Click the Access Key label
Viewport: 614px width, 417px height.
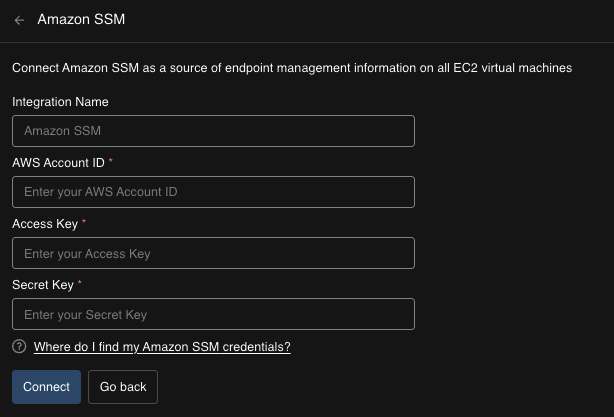(45, 224)
